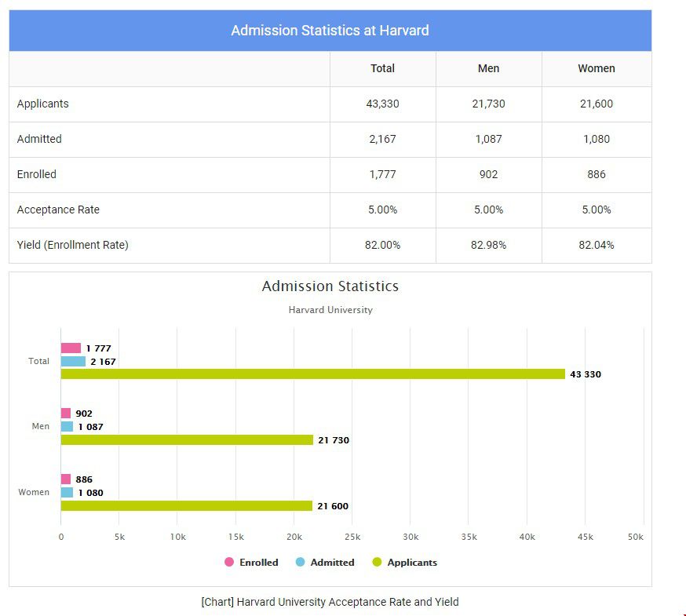Image resolution: width=686 pixels, height=616 pixels.
Task: Click the "1,087" men admitted table cell
Action: (488, 139)
